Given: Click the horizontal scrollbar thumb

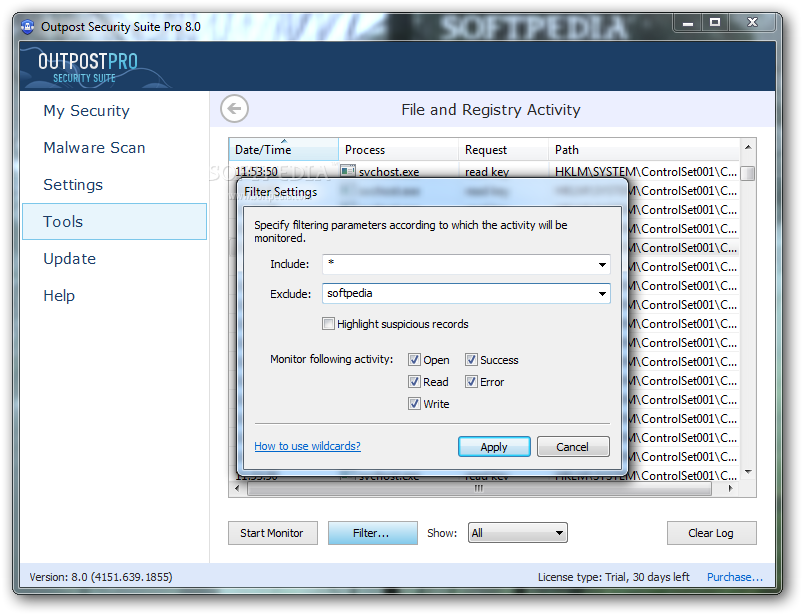Looking at the screenshot, I should (x=479, y=489).
